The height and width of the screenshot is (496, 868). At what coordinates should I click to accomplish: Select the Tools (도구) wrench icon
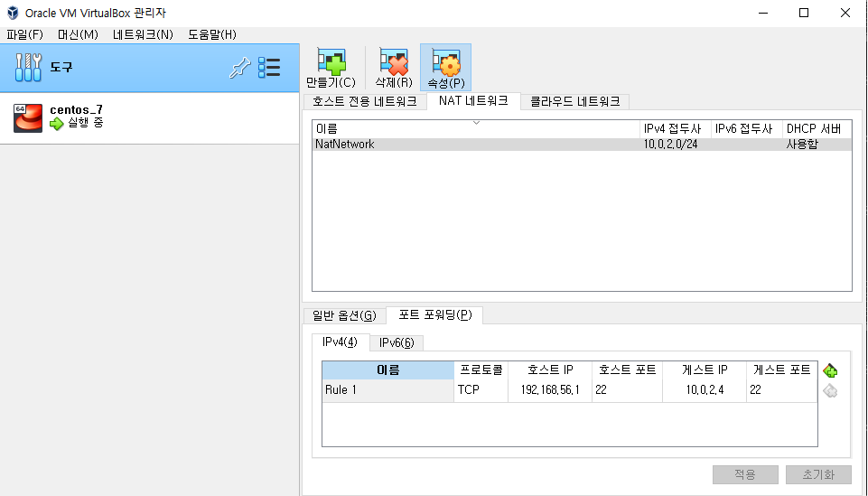pyautogui.click(x=28, y=68)
